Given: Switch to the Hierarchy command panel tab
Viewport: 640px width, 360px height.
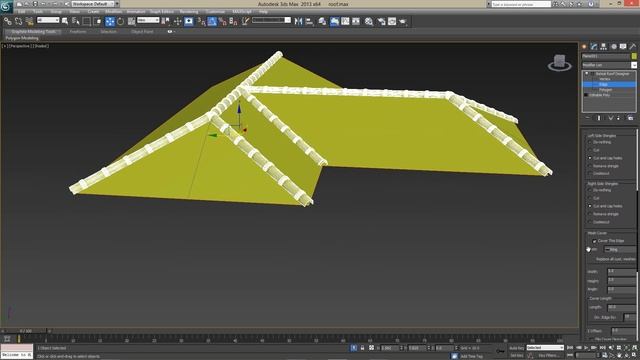Looking at the screenshot, I should (x=604, y=47).
